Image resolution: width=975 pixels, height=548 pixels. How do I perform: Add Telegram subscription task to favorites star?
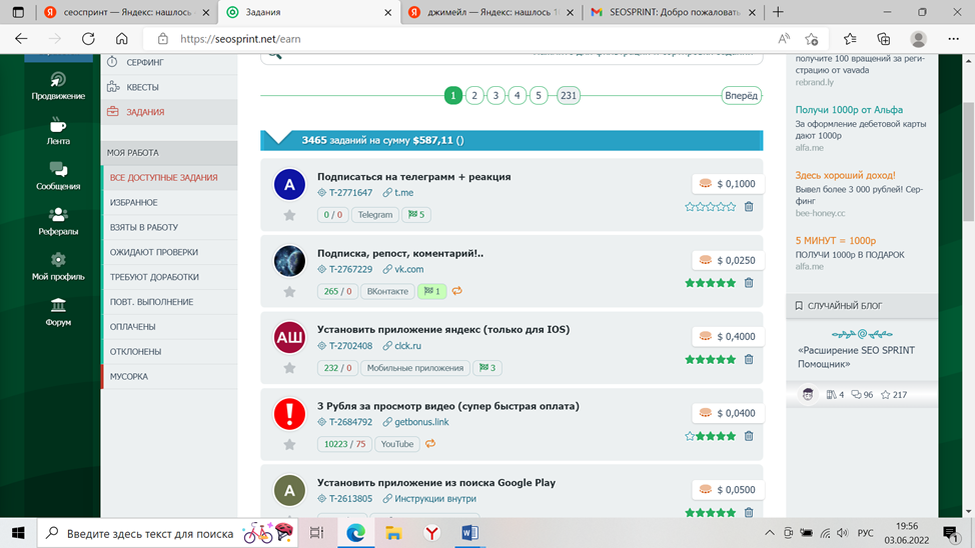289,215
